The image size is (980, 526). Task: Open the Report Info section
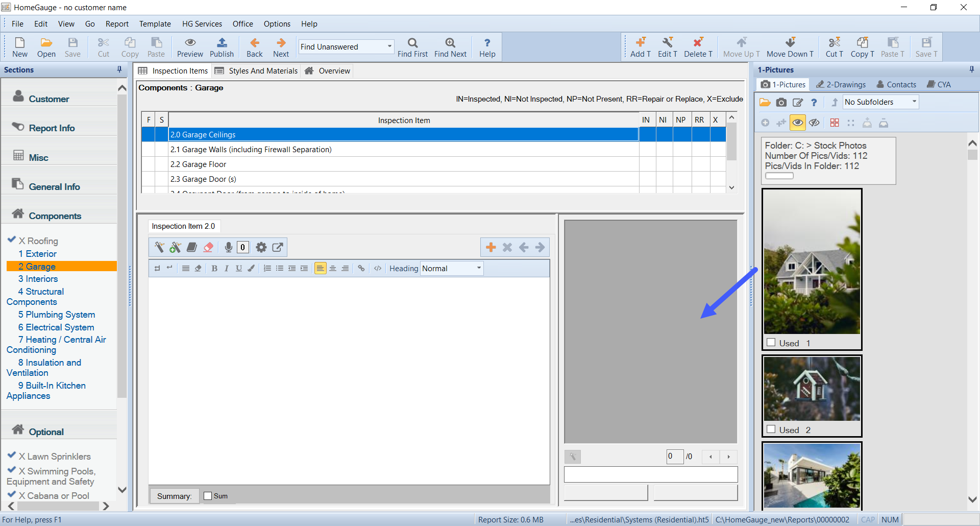pyautogui.click(x=52, y=128)
